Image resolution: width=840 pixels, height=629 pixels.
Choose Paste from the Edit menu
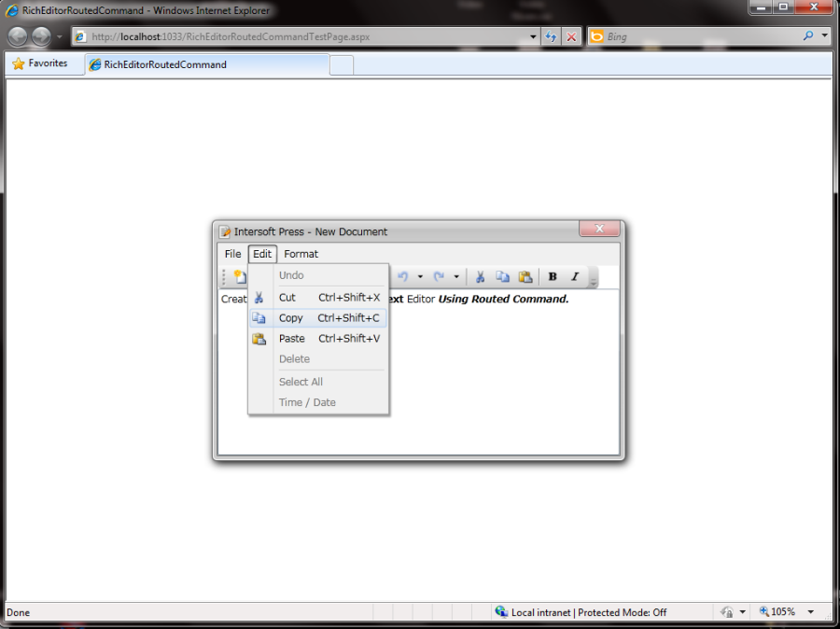(x=318, y=339)
